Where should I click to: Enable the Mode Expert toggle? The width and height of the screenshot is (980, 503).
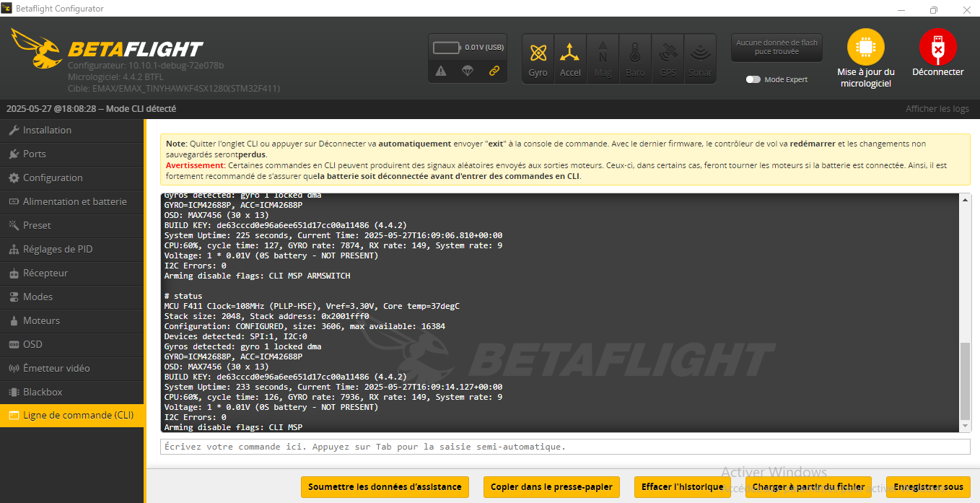point(753,79)
